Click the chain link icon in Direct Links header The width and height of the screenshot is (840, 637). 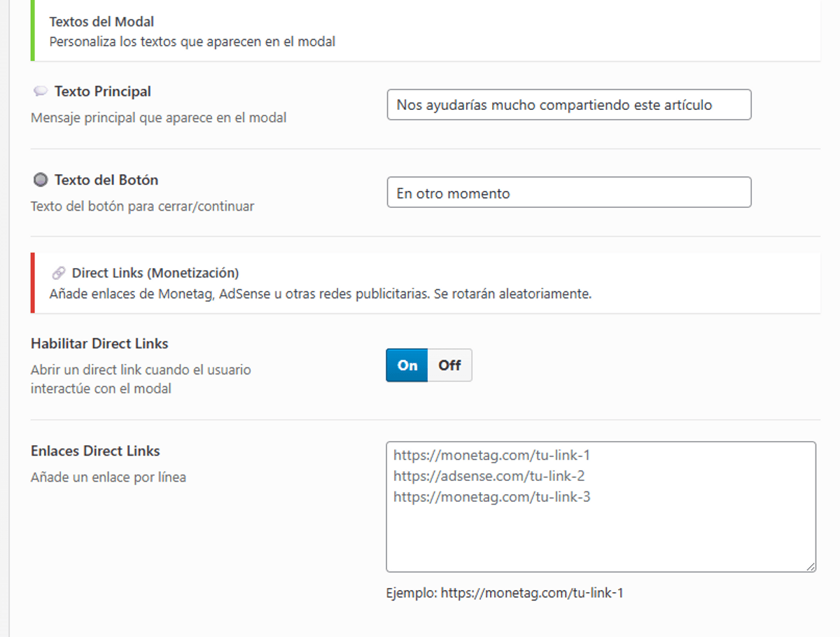[59, 273]
